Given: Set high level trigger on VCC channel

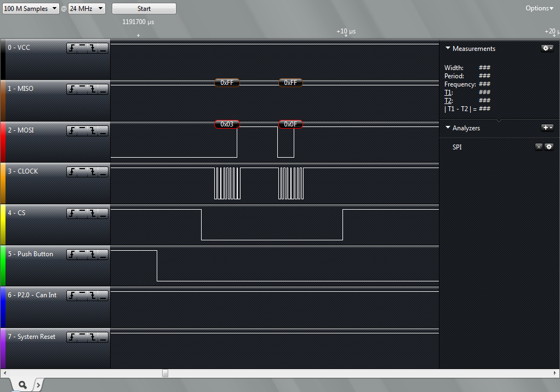Looking at the screenshot, I should pyautogui.click(x=82, y=48).
